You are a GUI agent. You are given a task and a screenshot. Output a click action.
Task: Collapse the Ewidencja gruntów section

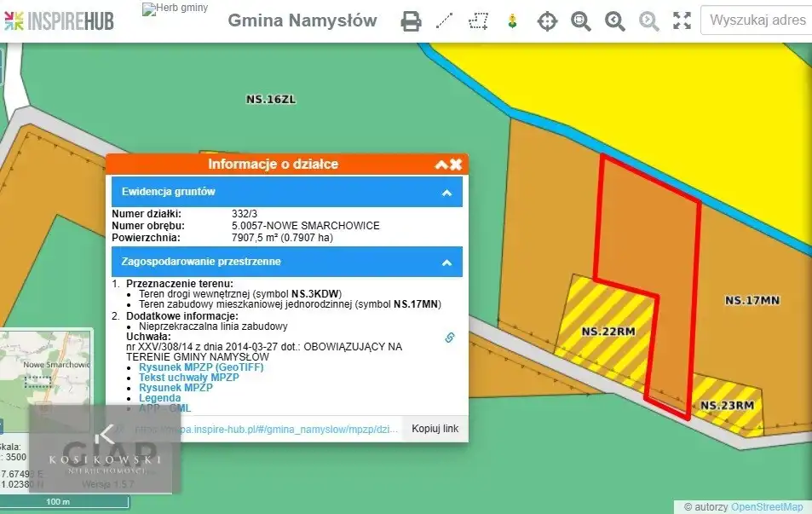[446, 193]
